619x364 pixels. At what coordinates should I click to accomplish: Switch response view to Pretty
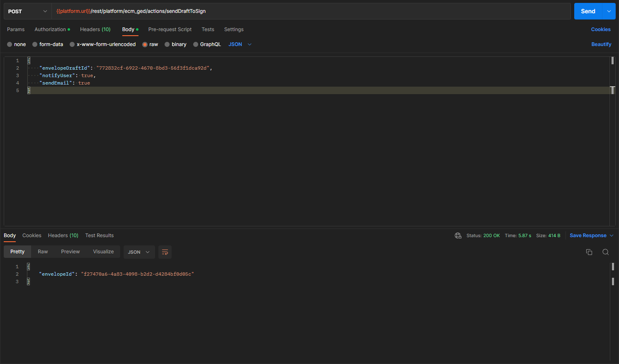(17, 252)
